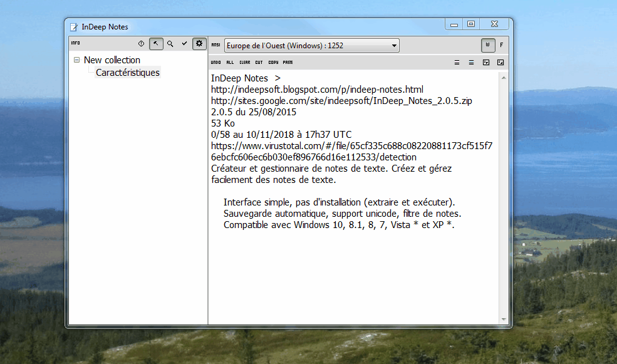This screenshot has height=364, width=617.
Task: Click the left of the two box icons
Action: click(486, 63)
